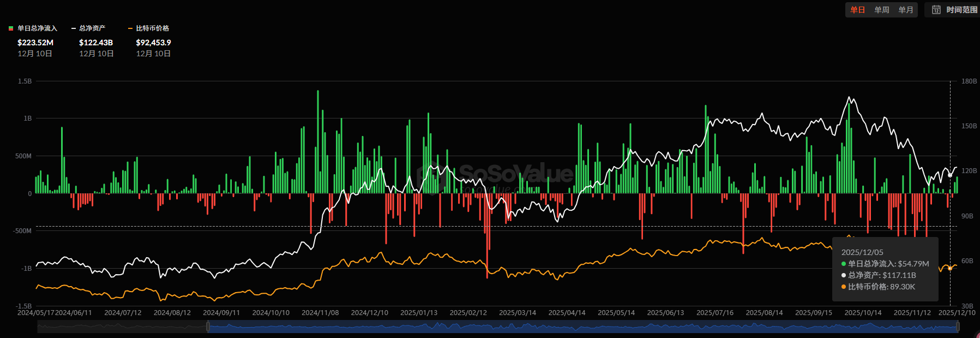
Task: Click the green dot in the tooltip
Action: point(844,264)
